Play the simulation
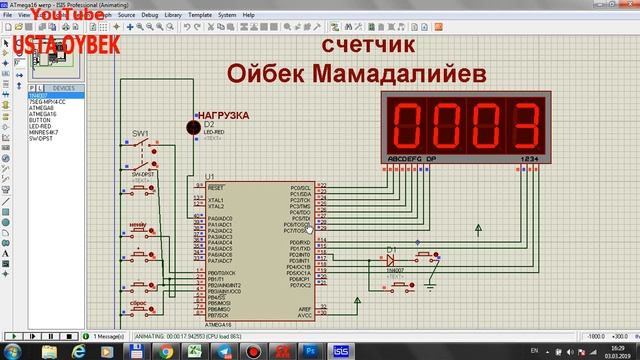The width and height of the screenshot is (640, 360). pyautogui.click(x=14, y=336)
